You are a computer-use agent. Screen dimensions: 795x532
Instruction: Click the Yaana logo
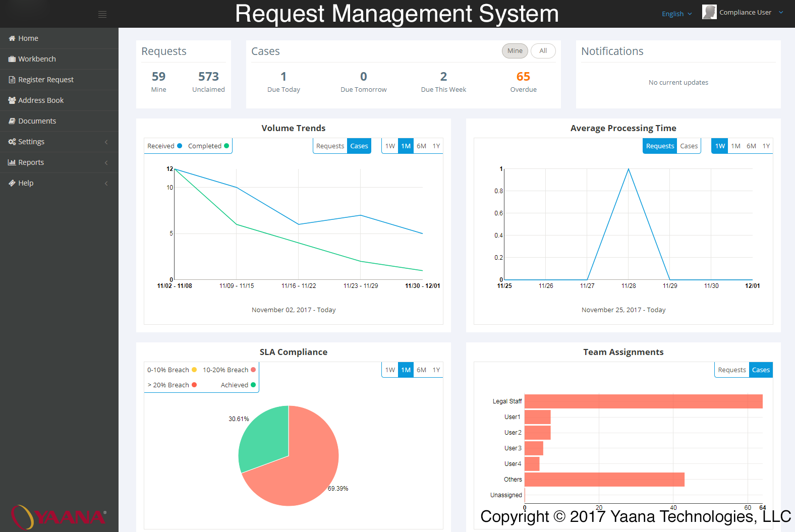59,517
